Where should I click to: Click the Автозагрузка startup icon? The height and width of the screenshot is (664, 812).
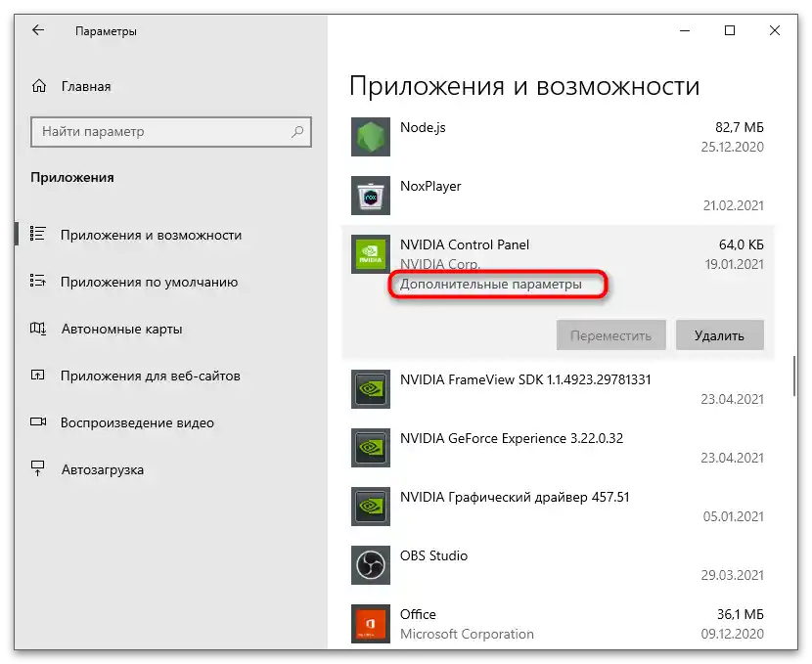click(38, 468)
